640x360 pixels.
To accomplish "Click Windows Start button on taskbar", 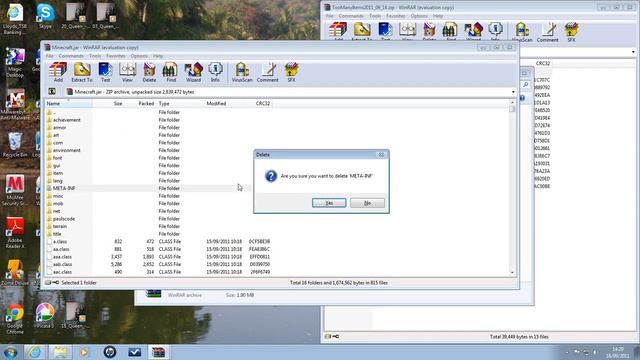I will point(10,351).
